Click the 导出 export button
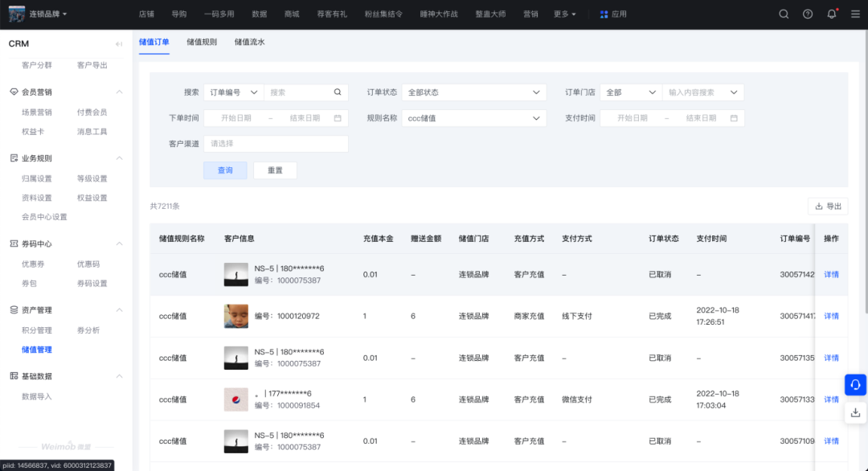The width and height of the screenshot is (868, 471). point(828,206)
